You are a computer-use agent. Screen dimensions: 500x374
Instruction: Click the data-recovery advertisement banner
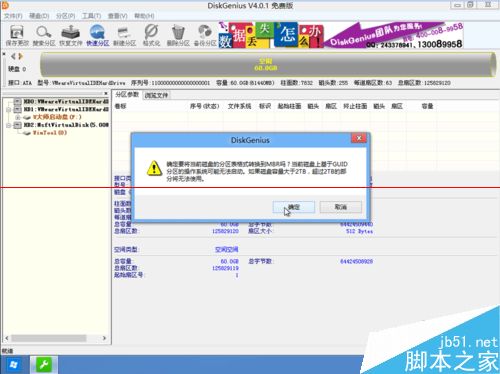click(271, 35)
